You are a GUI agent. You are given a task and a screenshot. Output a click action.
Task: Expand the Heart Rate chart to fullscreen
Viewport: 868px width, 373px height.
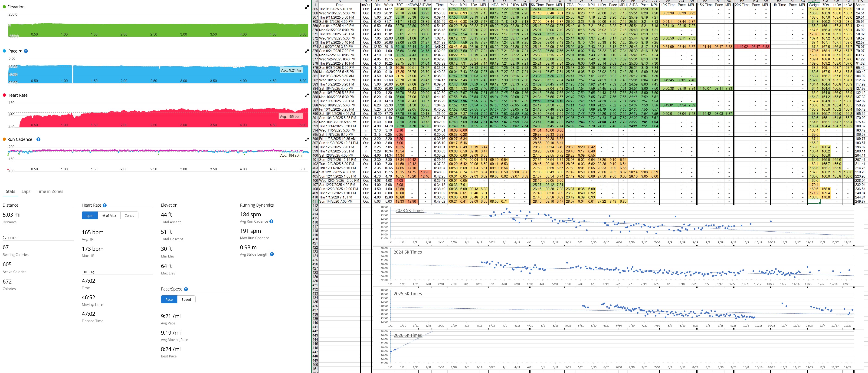tap(307, 96)
